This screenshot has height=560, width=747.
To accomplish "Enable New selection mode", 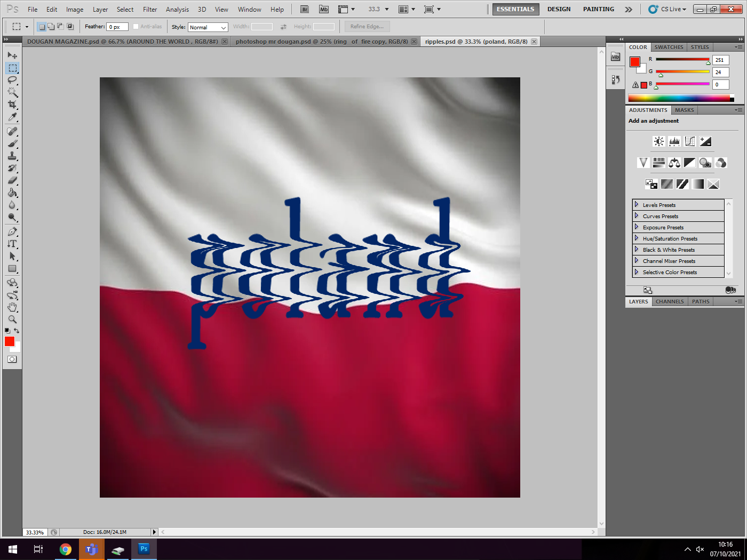I will [42, 27].
